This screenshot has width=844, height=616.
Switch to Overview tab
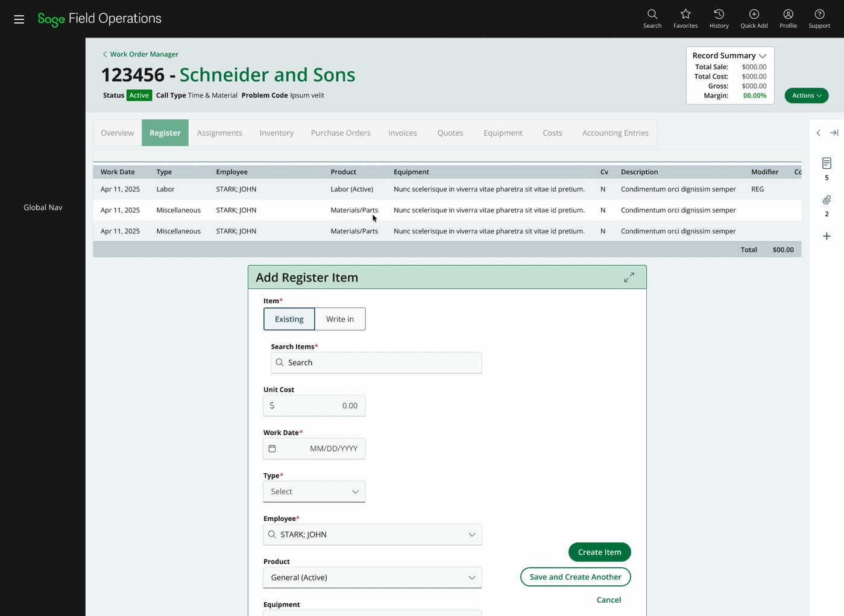[118, 133]
